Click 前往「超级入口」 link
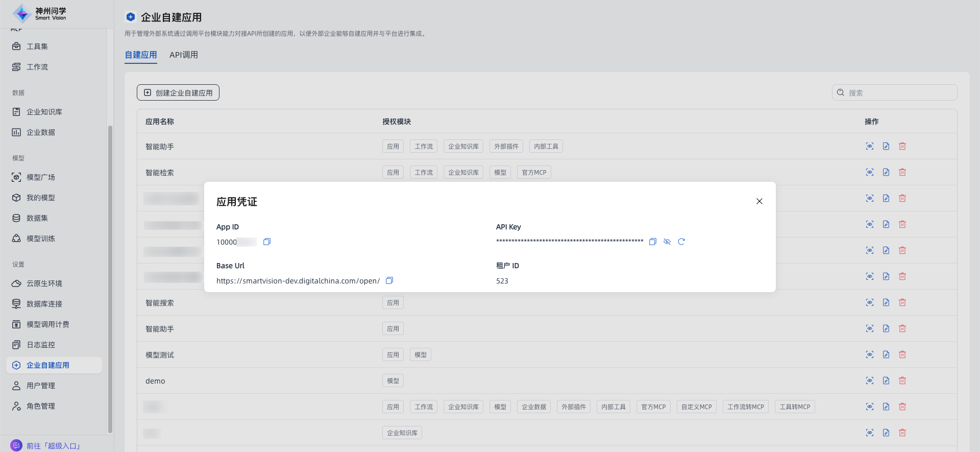This screenshot has height=452, width=980. coord(53,446)
